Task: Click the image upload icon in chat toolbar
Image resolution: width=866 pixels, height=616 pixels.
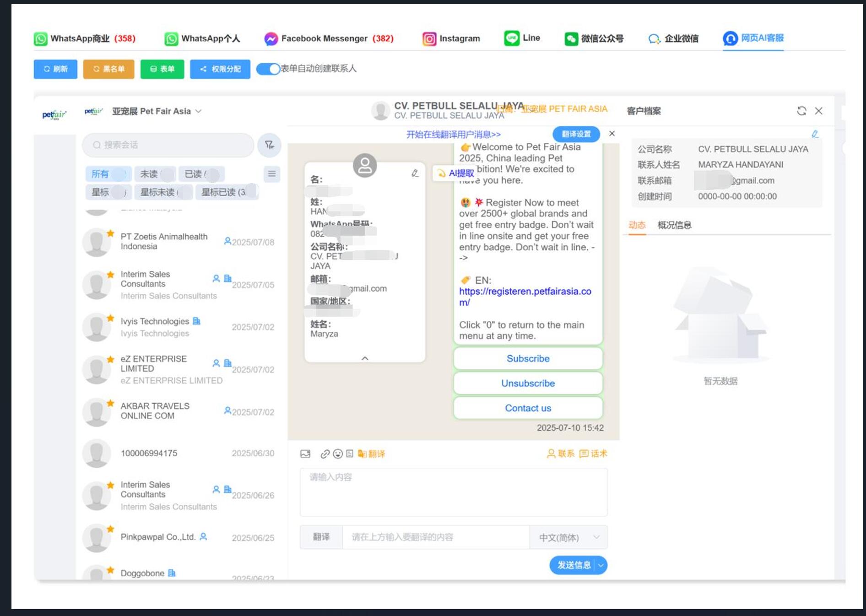Action: (305, 454)
